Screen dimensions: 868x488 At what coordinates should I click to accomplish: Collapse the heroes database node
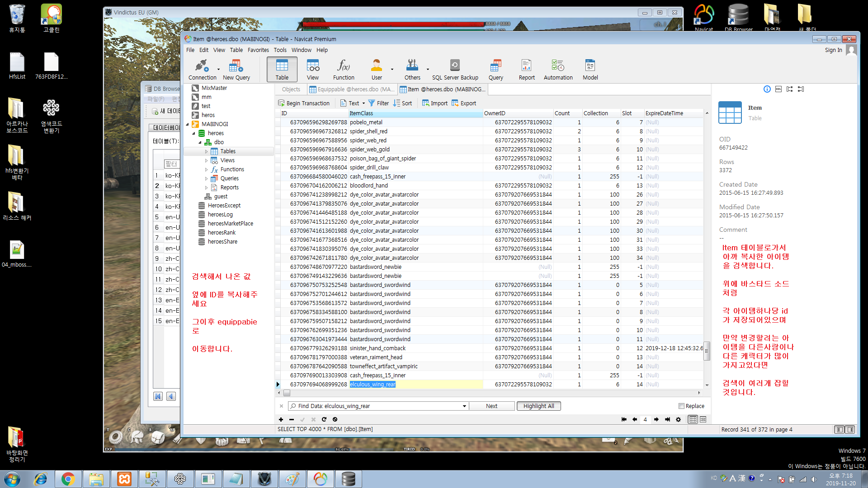pyautogui.click(x=194, y=133)
